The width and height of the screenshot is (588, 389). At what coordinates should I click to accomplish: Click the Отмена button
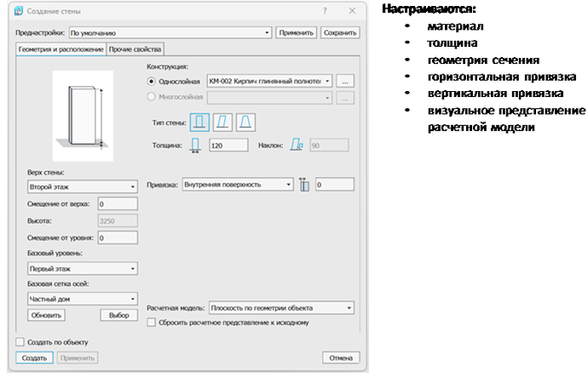[341, 358]
